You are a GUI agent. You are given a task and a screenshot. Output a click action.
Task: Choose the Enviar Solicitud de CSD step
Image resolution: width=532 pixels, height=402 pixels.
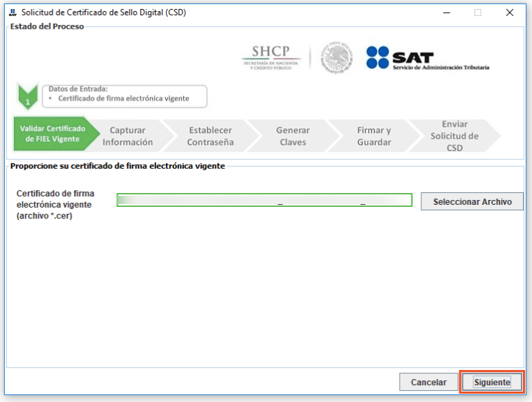point(454,136)
